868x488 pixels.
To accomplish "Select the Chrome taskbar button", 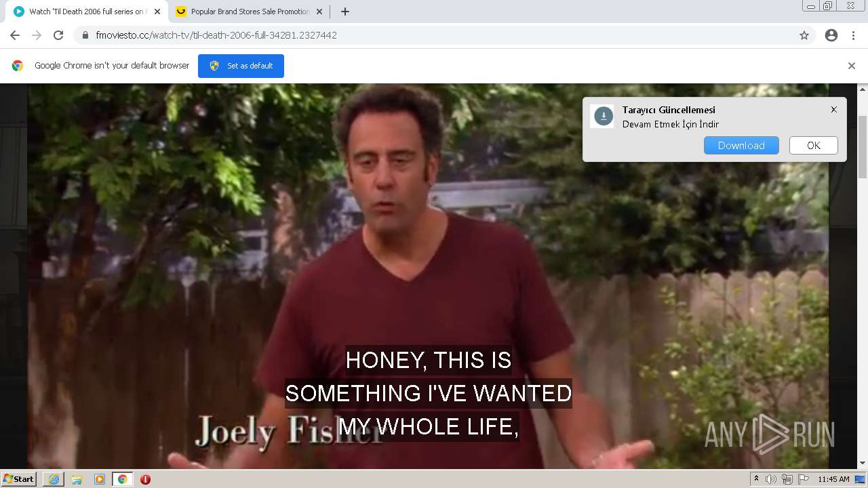I will coord(122,479).
